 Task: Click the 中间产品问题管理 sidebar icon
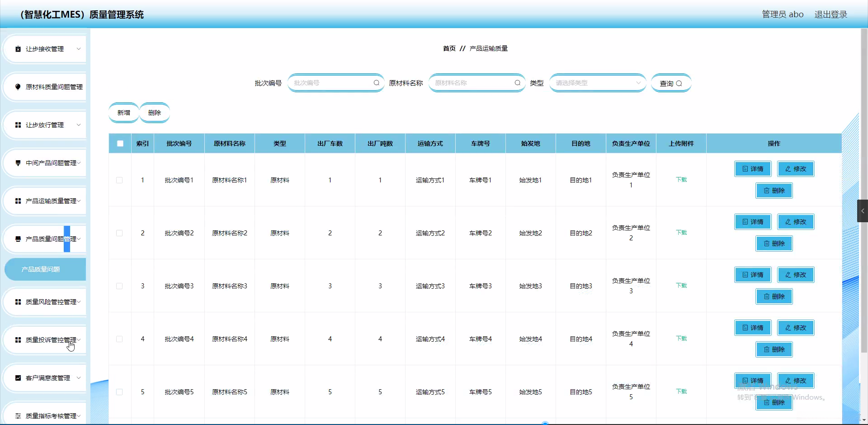click(x=18, y=163)
